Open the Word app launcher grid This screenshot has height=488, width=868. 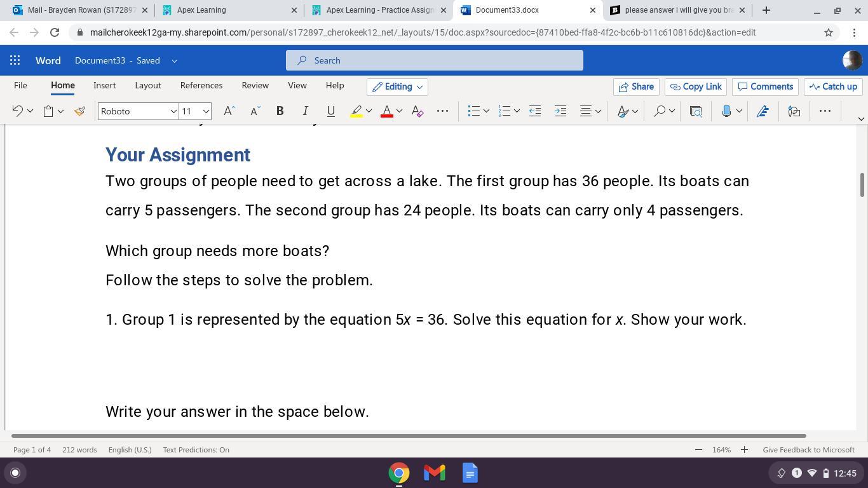15,60
